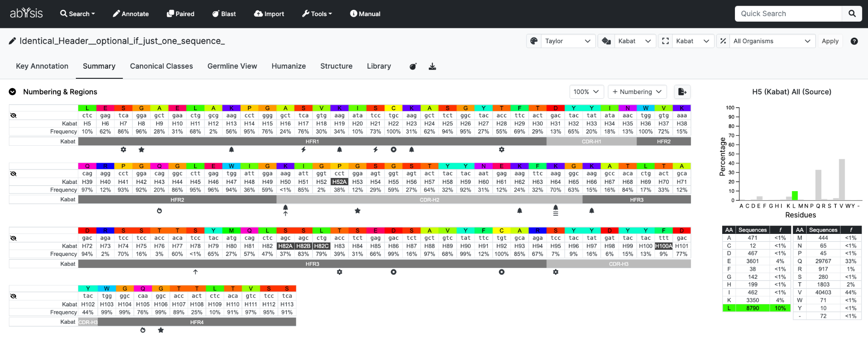
Task: Open the Kabat region definition dropdown
Action: 693,41
